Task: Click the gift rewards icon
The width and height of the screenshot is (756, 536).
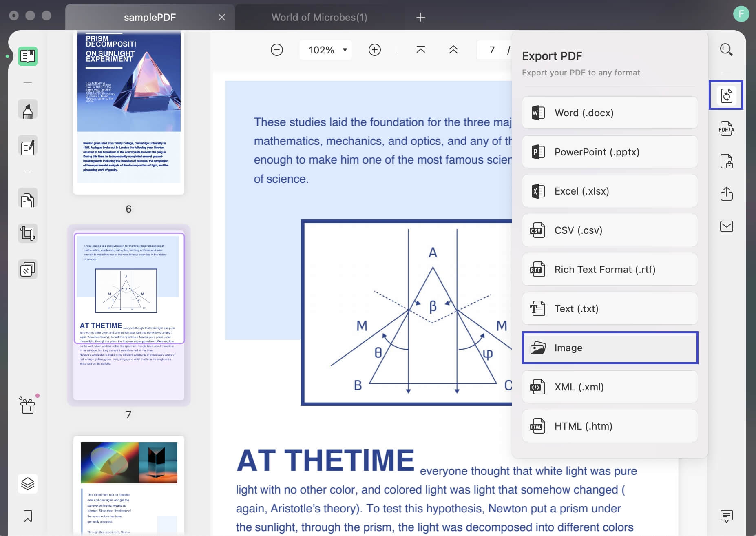Action: tap(27, 406)
